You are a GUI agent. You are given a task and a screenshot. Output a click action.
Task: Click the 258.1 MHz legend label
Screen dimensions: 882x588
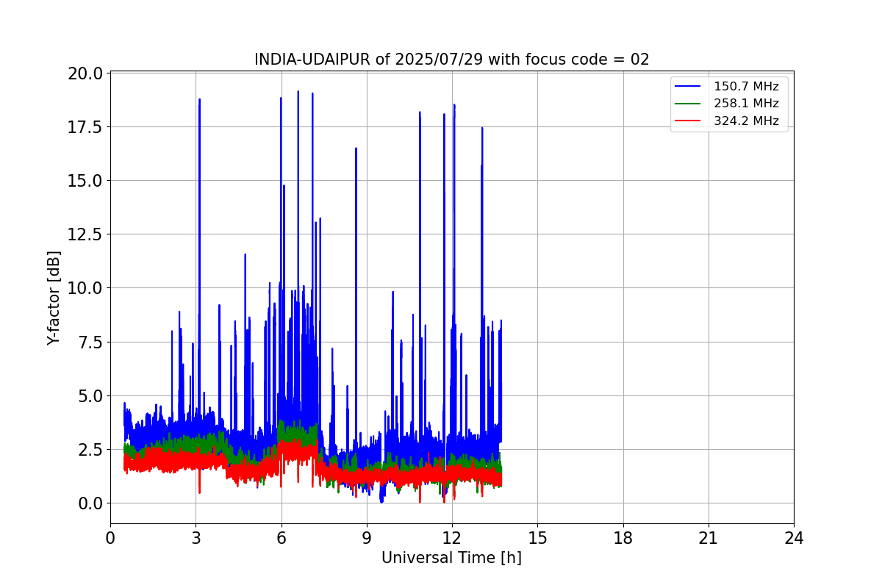pos(746,104)
